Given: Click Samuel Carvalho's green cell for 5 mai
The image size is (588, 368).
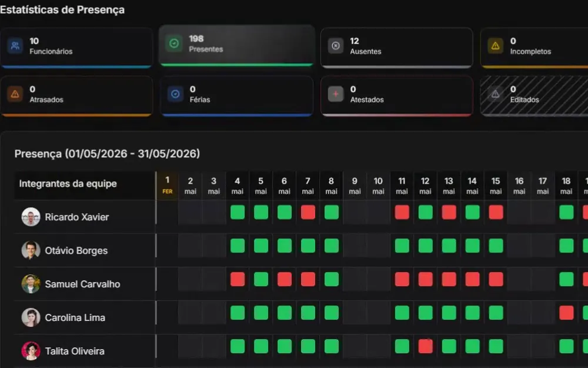Looking at the screenshot, I should point(261,279).
